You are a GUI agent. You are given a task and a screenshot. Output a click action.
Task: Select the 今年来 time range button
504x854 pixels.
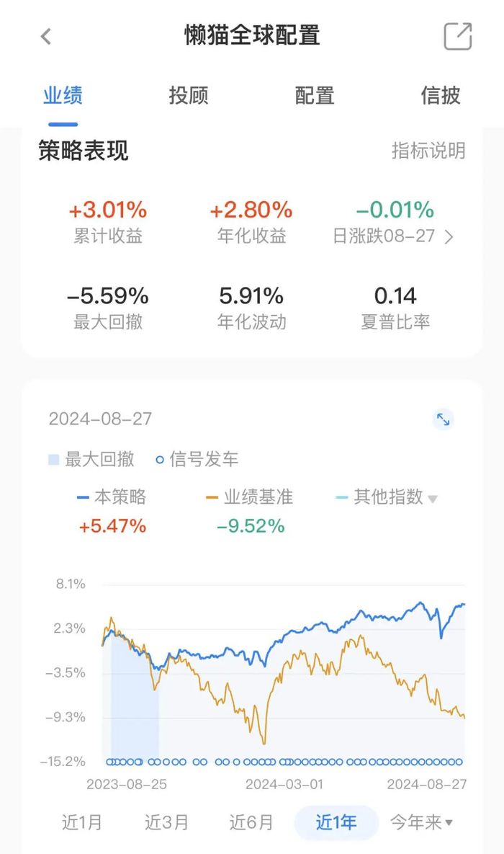coord(418,822)
